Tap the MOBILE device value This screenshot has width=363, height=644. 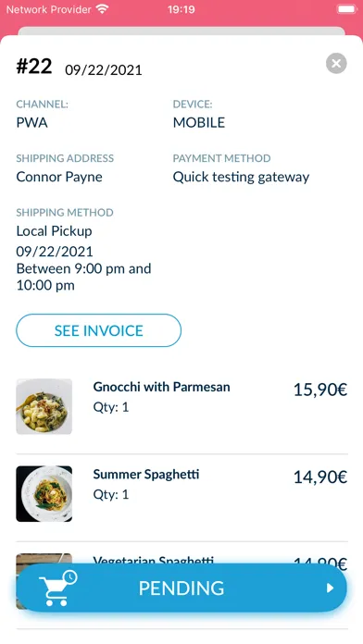199,122
